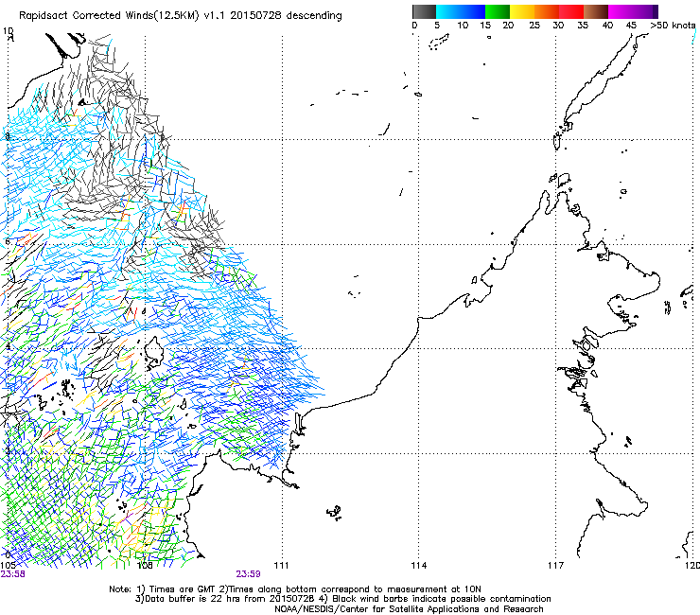Click the 'Rapidscat Corrected Winds(12.5KM)' title text

point(109,16)
